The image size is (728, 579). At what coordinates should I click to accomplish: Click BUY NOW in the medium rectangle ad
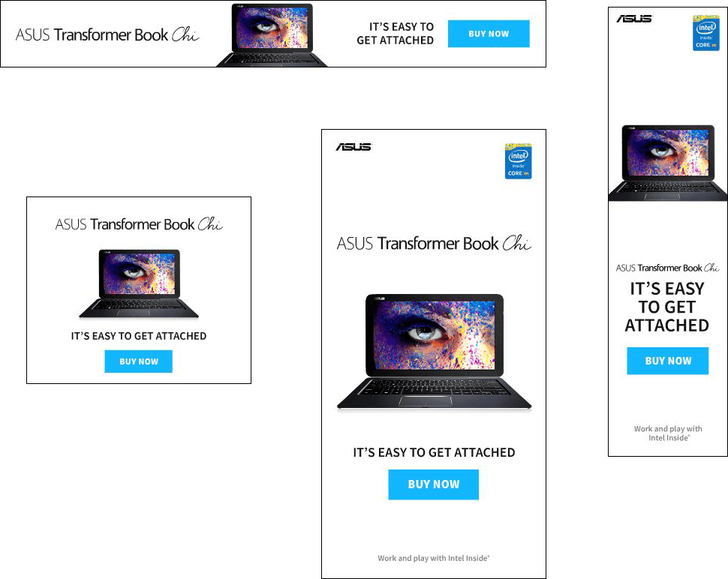(x=138, y=361)
